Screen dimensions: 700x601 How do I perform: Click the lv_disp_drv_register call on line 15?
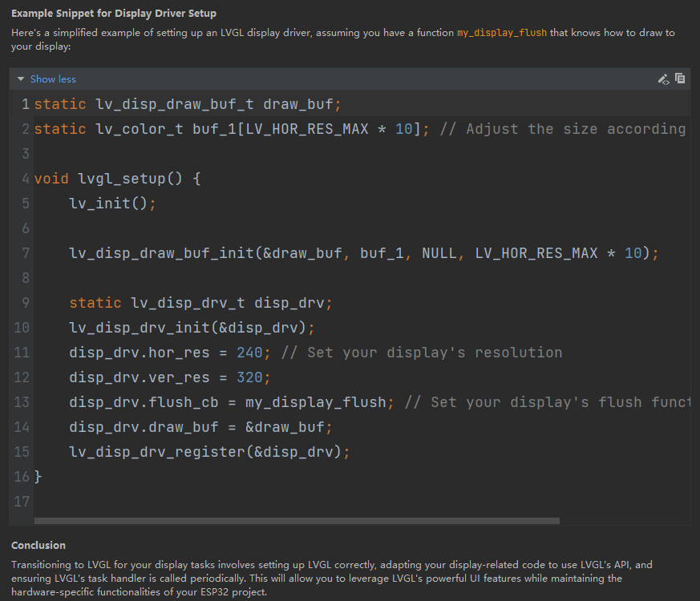tap(156, 452)
